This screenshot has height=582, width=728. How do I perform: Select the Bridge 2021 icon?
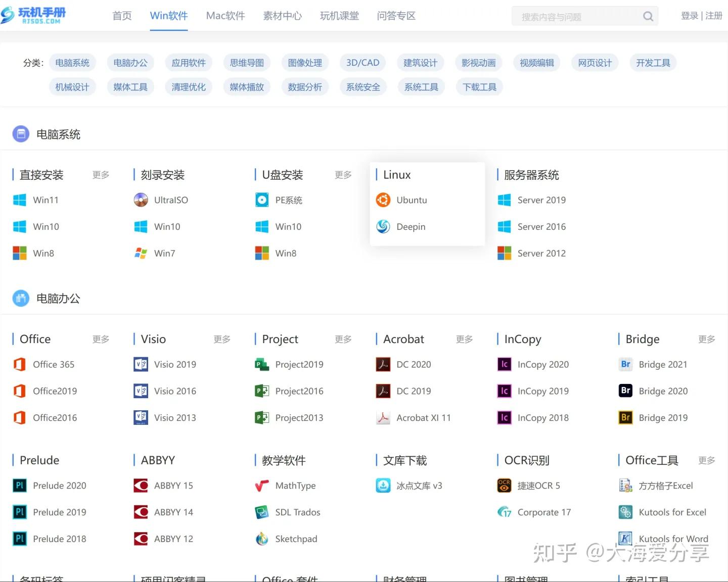tap(625, 364)
